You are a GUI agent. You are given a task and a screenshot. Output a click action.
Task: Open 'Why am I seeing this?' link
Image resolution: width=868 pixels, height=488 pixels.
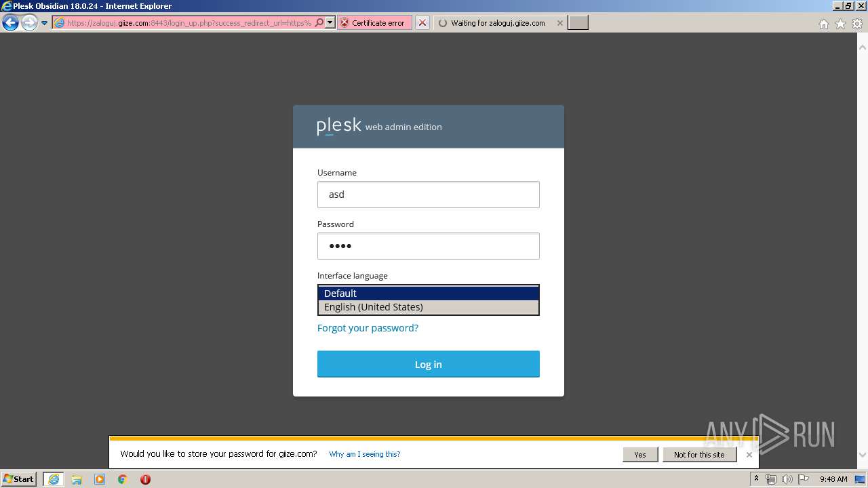[365, 454]
